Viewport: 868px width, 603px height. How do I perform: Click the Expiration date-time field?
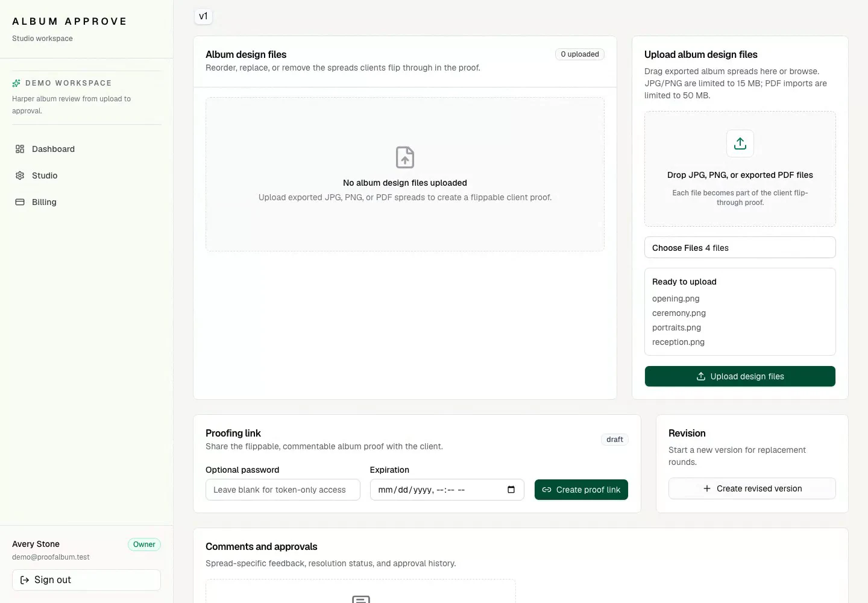tap(447, 490)
